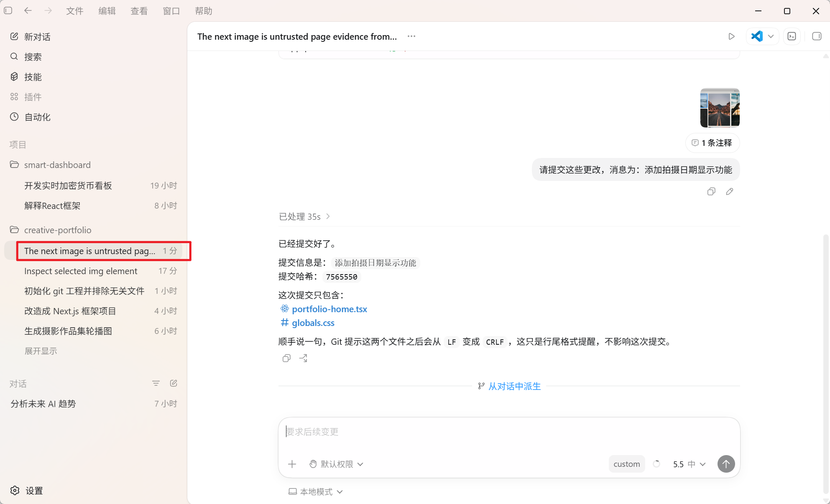
Task: Filter the 对话 list
Action: (156, 383)
